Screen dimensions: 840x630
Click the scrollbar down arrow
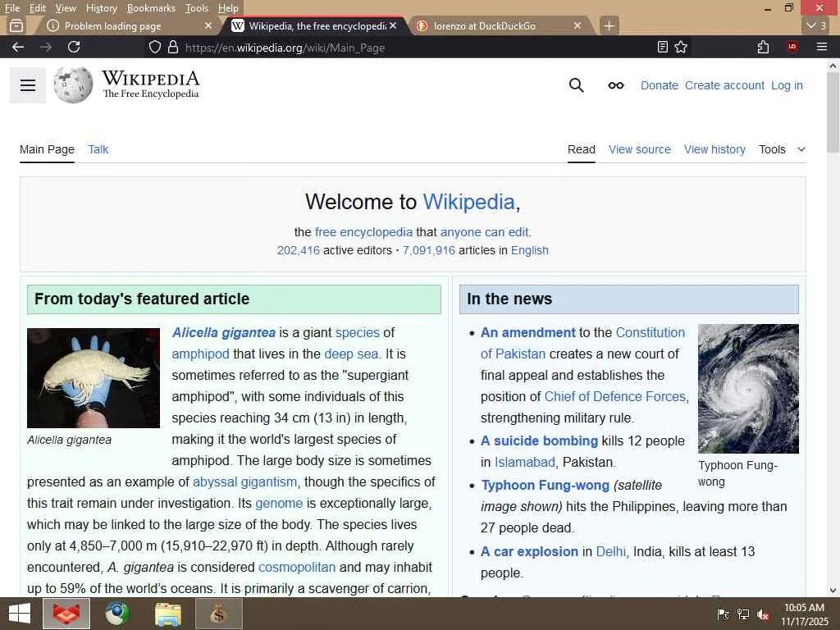833,591
